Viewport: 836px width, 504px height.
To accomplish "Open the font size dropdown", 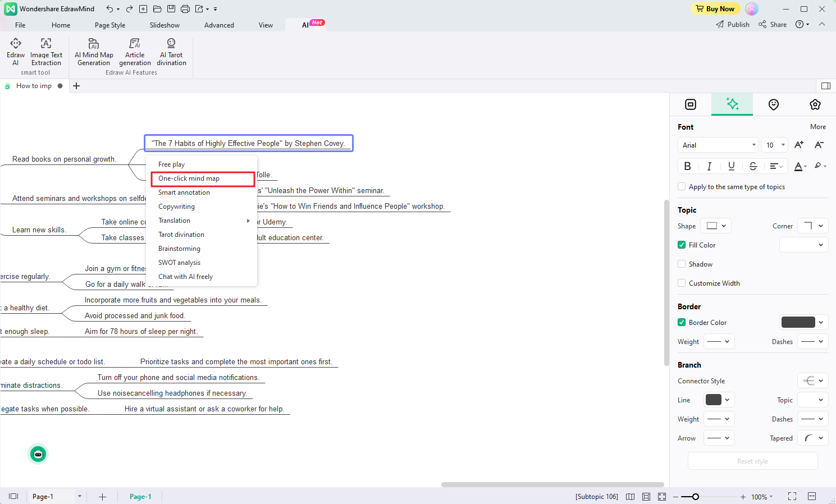I will pos(775,145).
